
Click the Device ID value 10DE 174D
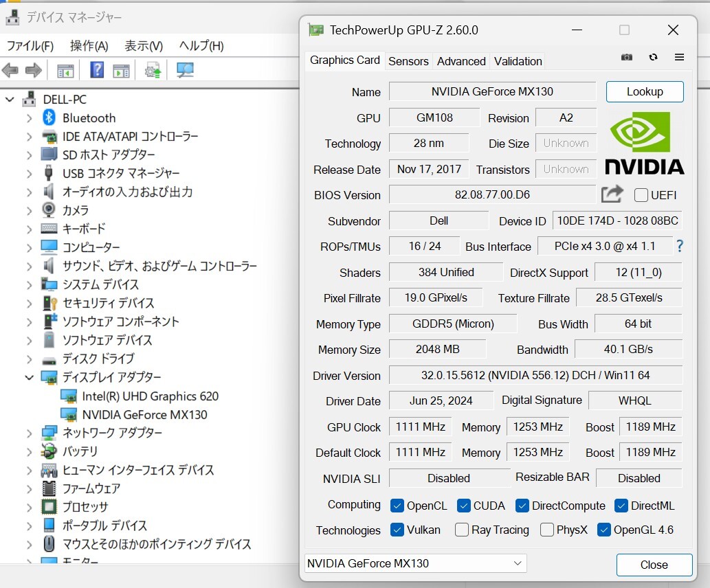coord(617,220)
